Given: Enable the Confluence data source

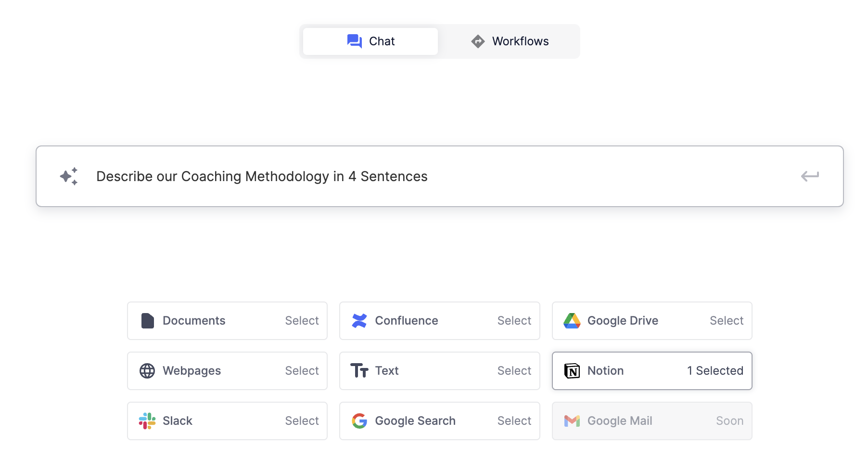Looking at the screenshot, I should tap(514, 320).
